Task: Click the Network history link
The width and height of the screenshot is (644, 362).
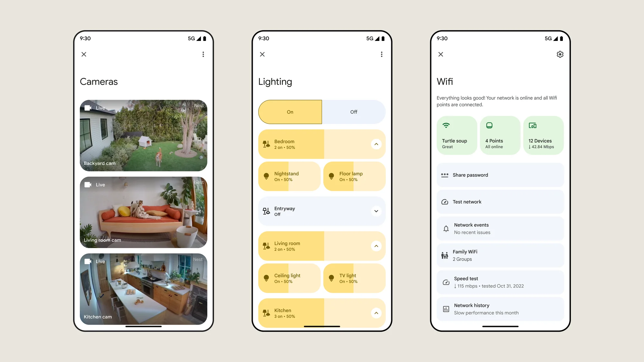Action: 500,309
